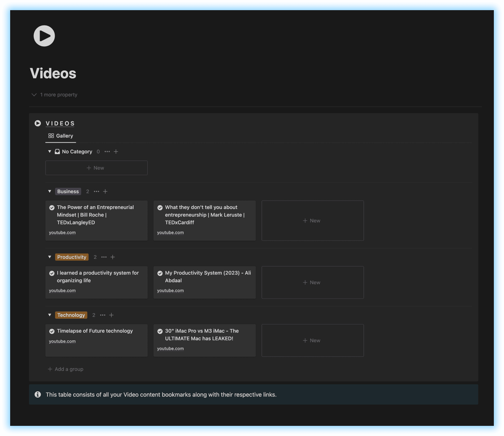Click the checkmark on Bill Roche TEDx video

tap(52, 207)
